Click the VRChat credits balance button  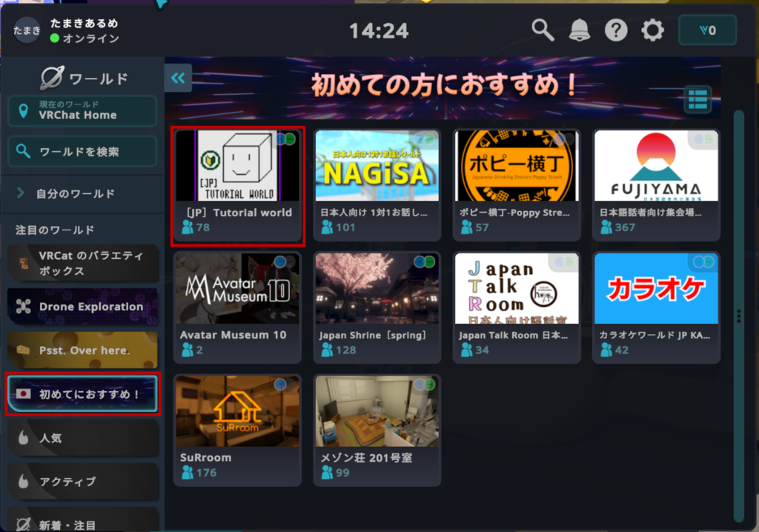pos(707,30)
